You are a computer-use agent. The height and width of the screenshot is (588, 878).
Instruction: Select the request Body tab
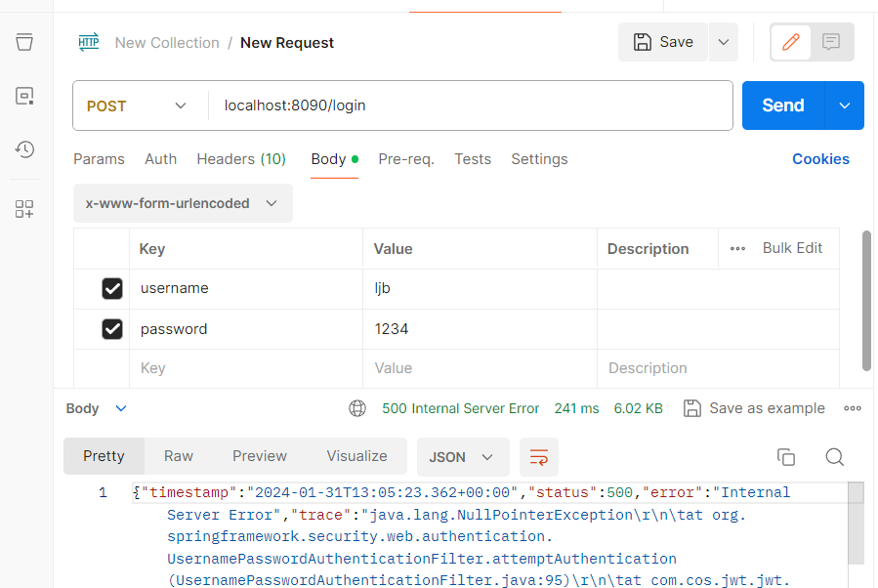point(334,159)
